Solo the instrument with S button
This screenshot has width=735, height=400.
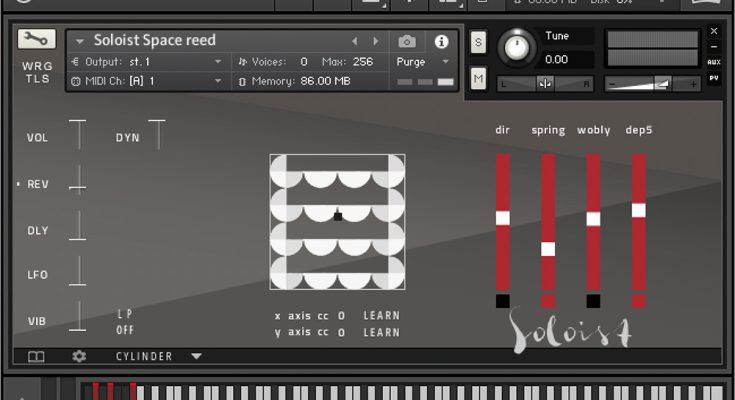[x=478, y=41]
